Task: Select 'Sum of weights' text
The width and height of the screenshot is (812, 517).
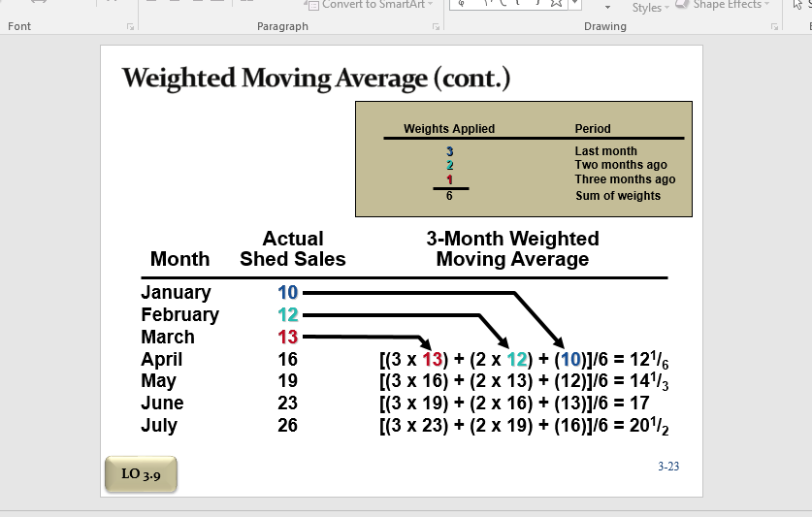Action: 618,196
